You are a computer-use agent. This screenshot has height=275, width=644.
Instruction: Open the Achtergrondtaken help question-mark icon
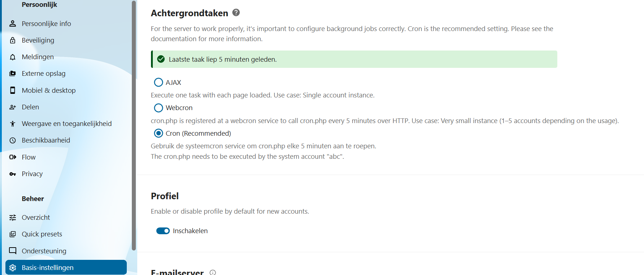(x=236, y=13)
